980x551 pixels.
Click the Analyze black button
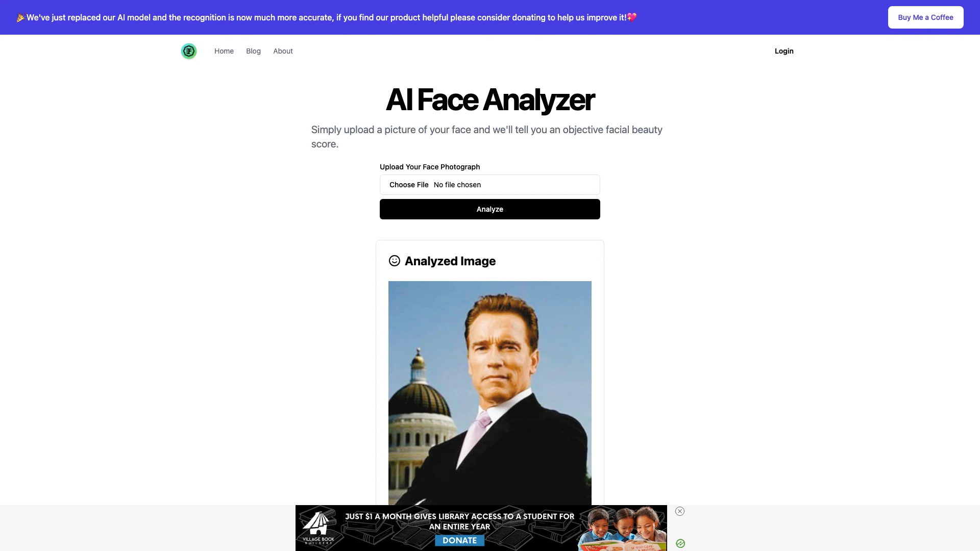click(490, 209)
